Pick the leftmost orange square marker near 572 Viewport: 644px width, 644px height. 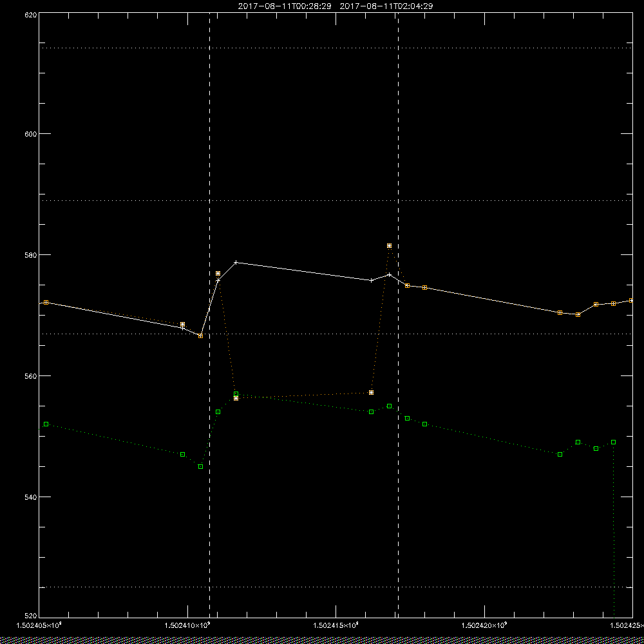46,302
